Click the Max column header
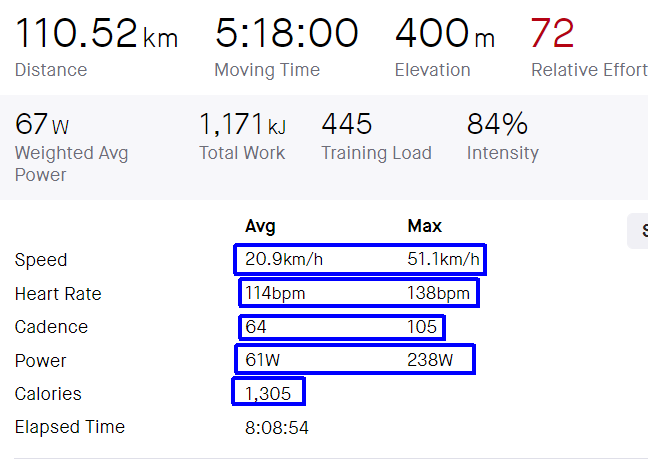Viewport: 648px width, 461px height. (x=424, y=226)
